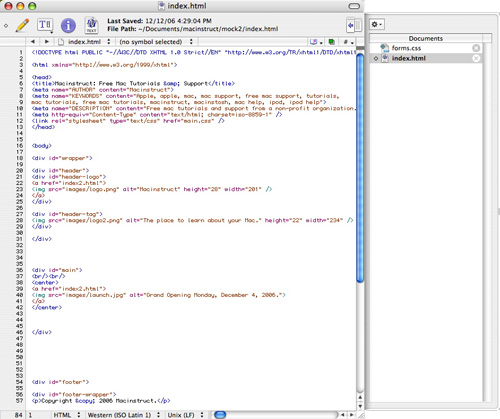The image size is (500, 419).
Task: Click the TEXT document proxy icon
Action: 91,25
